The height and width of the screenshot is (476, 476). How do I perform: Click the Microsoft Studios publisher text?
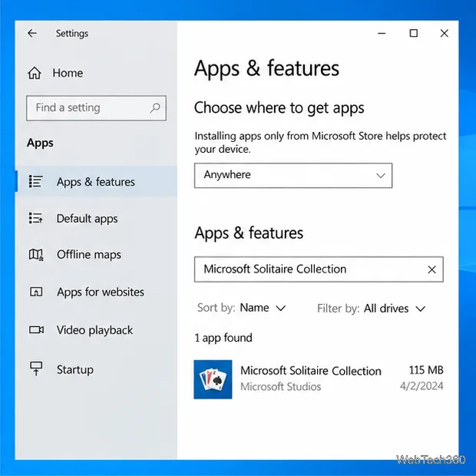coord(280,386)
